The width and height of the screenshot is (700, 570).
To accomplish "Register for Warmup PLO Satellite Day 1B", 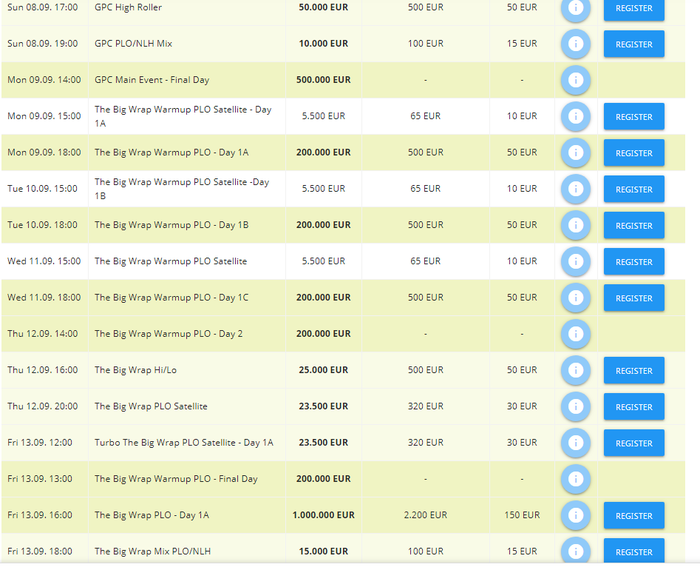I will pyautogui.click(x=634, y=189).
